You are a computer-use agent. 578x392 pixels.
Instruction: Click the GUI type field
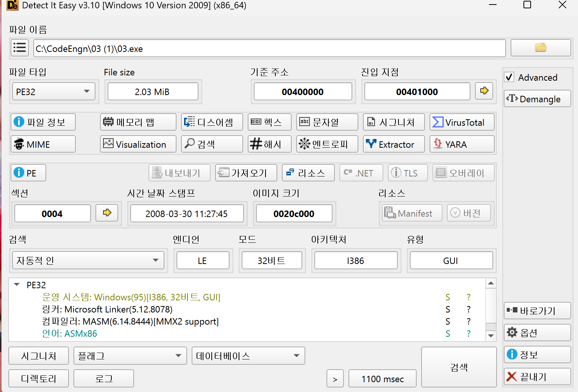pos(451,260)
